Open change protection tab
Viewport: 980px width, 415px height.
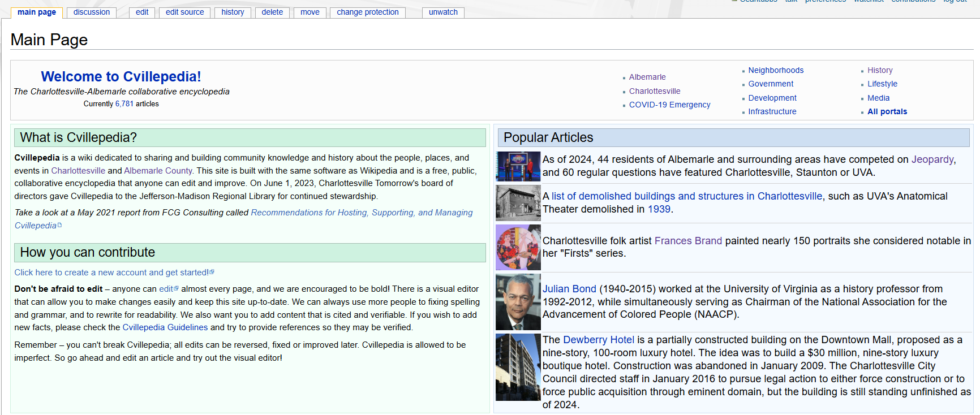[368, 12]
